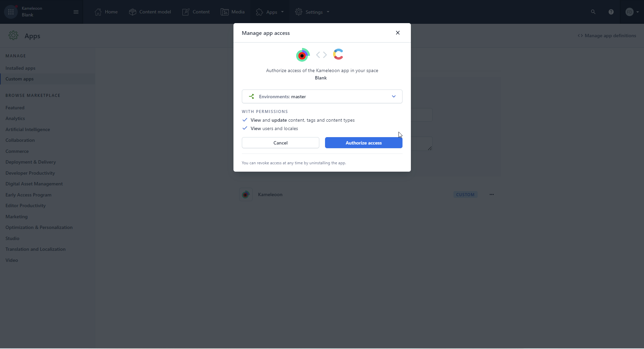Close the Manage app access dialog
Image resolution: width=644 pixels, height=349 pixels.
point(398,33)
